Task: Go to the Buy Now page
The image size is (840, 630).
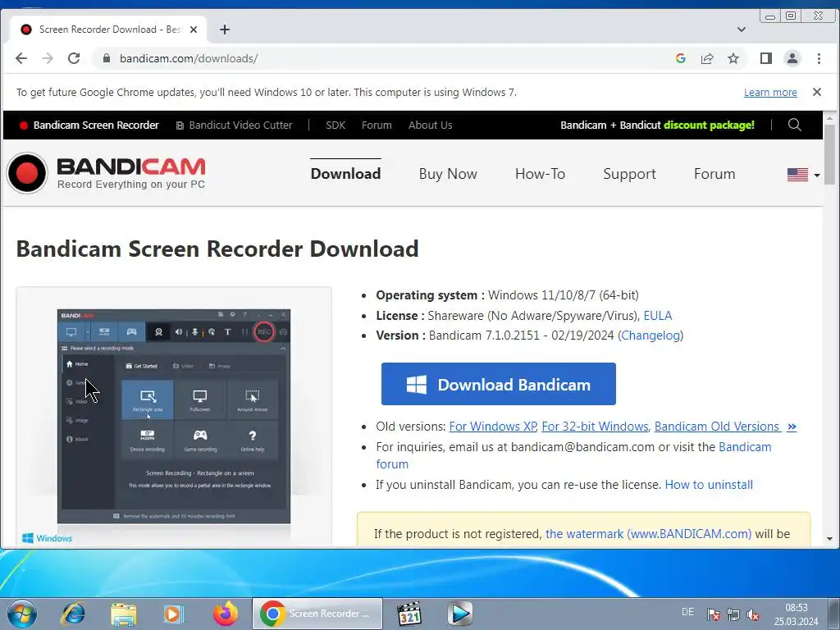Action: point(448,174)
